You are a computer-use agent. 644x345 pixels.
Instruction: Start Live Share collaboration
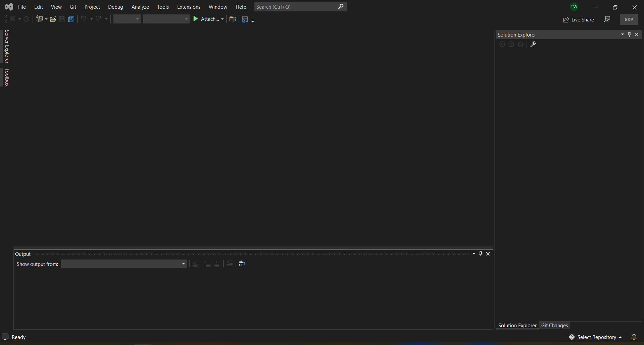pyautogui.click(x=579, y=19)
